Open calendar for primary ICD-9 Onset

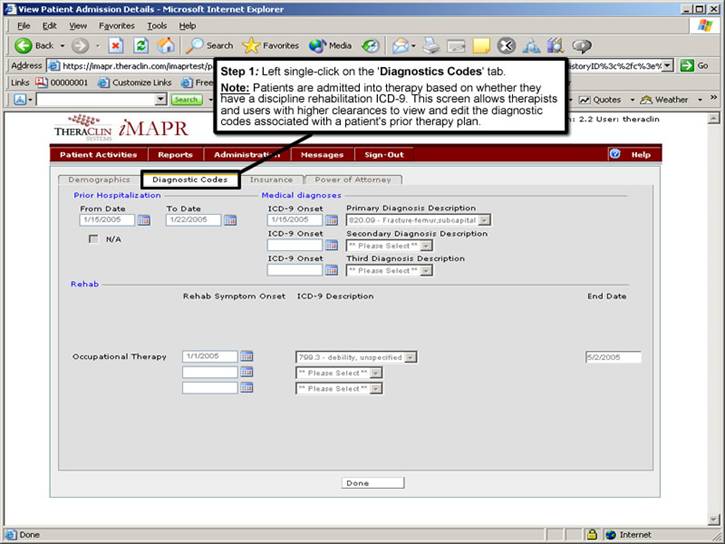coord(331,220)
